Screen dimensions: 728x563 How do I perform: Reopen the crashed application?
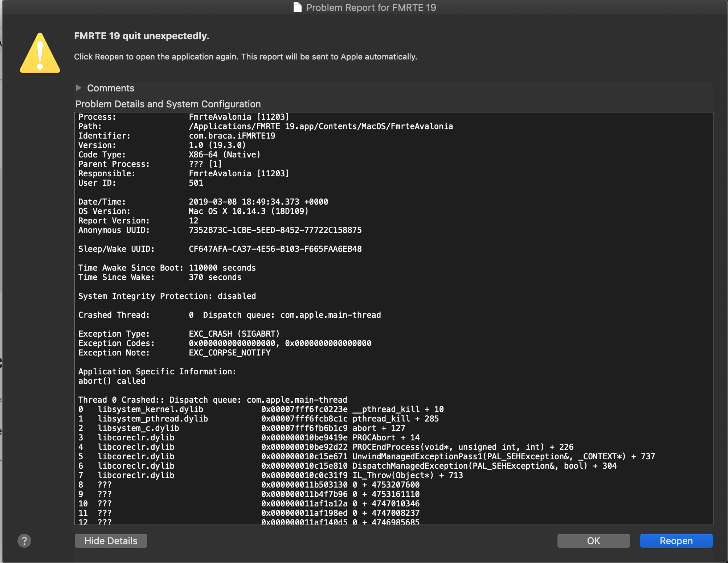click(x=676, y=541)
